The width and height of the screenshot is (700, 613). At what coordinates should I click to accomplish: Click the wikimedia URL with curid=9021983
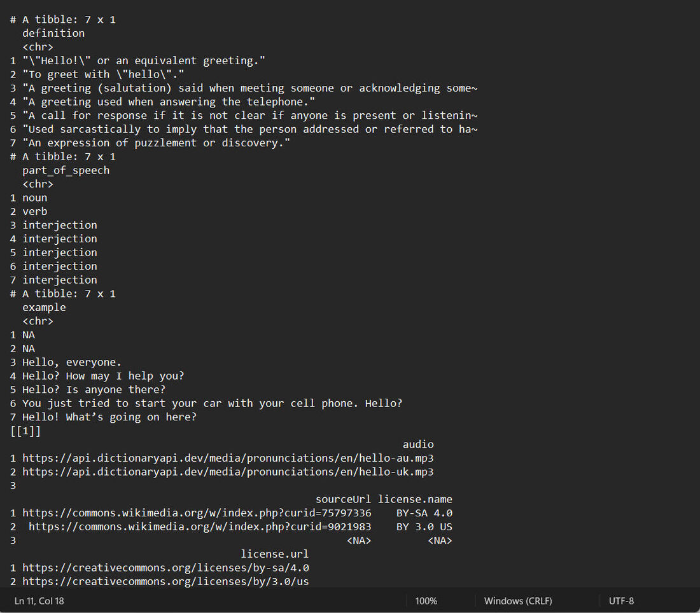click(200, 527)
